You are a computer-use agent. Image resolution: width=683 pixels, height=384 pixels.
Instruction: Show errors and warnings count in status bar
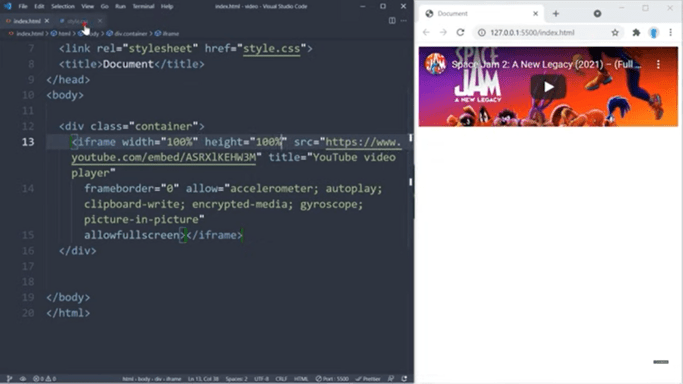click(x=44, y=379)
